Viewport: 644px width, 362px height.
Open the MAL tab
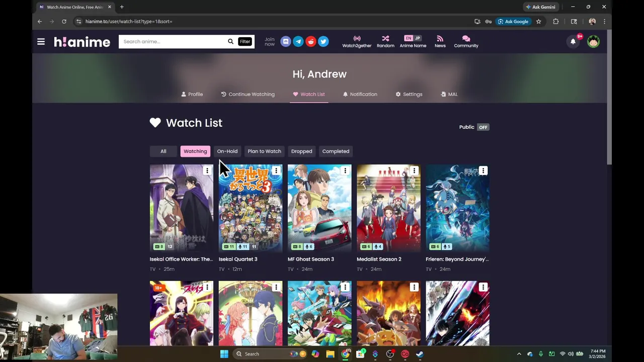coord(449,94)
